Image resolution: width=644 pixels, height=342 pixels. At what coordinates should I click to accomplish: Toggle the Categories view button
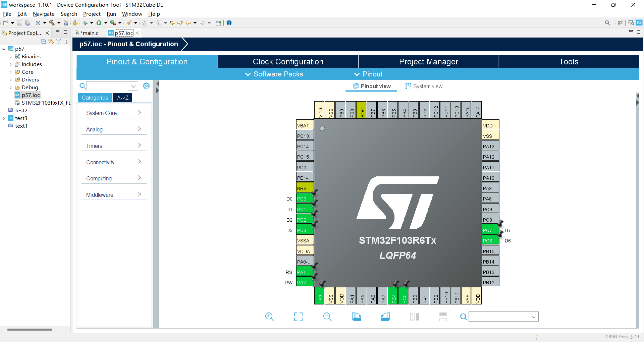[x=95, y=98]
